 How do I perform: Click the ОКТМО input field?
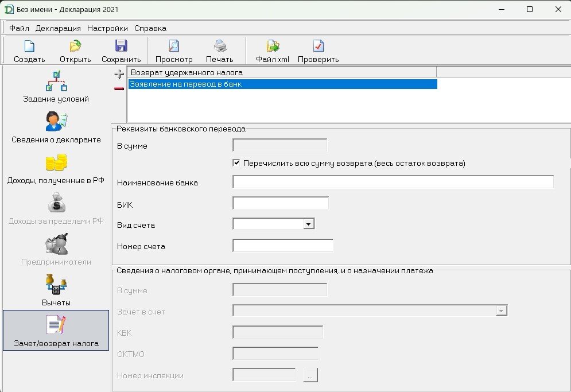point(275,354)
